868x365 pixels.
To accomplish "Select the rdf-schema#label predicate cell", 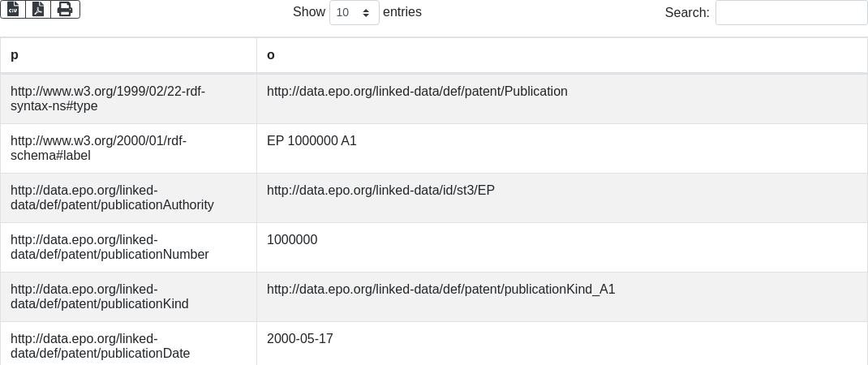I will point(128,148).
